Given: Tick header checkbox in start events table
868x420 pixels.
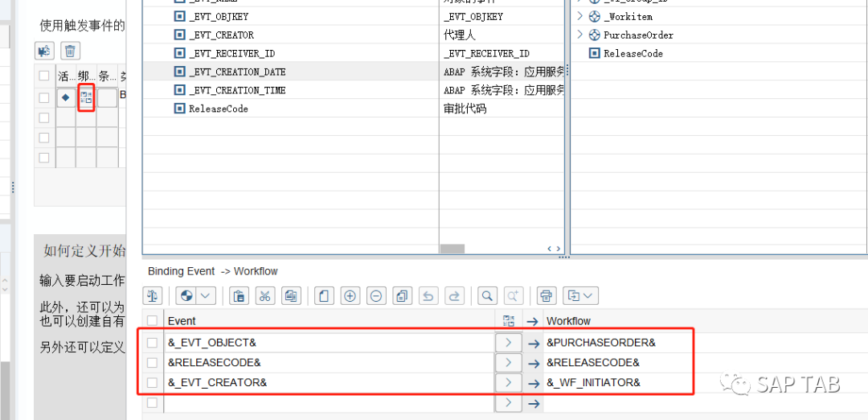Looking at the screenshot, I should [44, 76].
